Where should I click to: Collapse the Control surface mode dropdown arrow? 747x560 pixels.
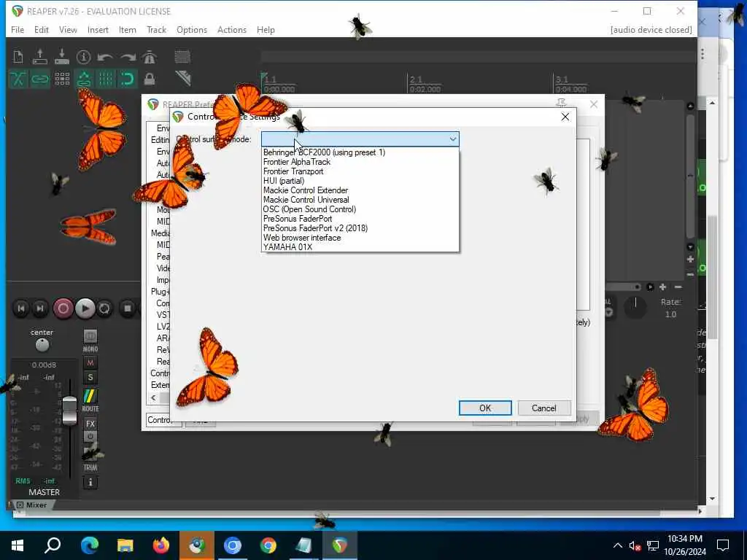click(x=452, y=139)
